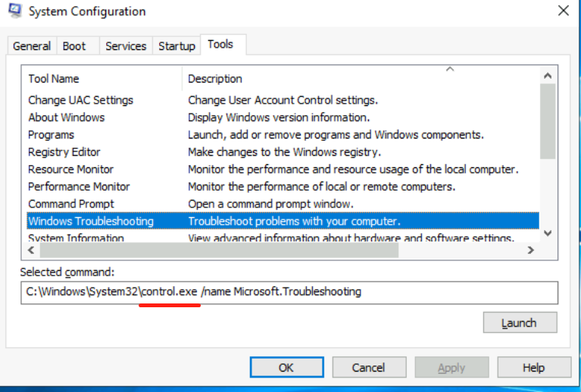Select Command Prompt in the list
Viewport: 581px width, 392px height.
pyautogui.click(x=71, y=204)
